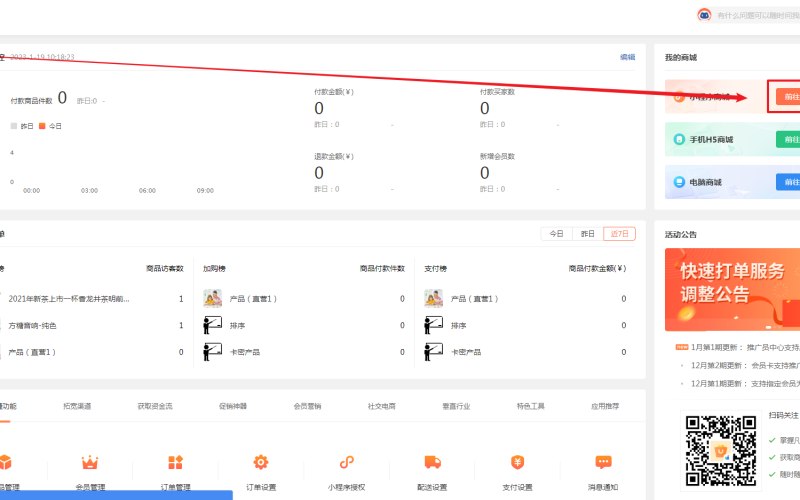Click the robot assistant avatar icon
This screenshot has height=500, width=800.
point(704,15)
